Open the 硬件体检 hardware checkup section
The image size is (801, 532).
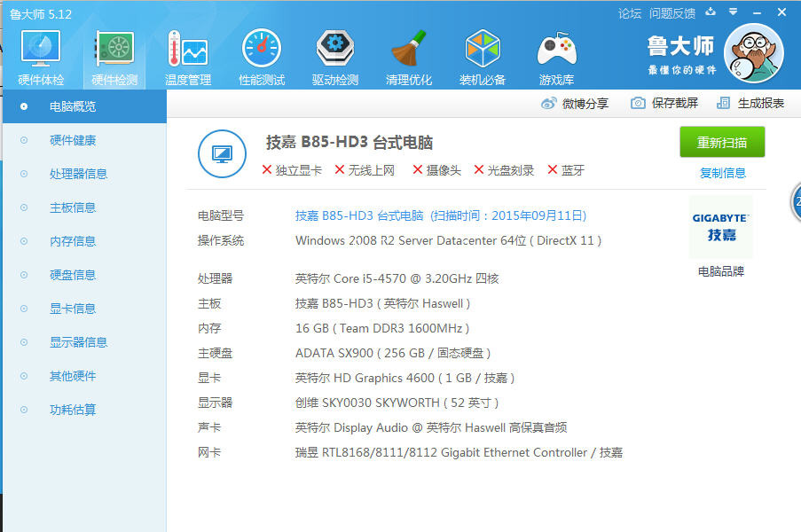(41, 57)
